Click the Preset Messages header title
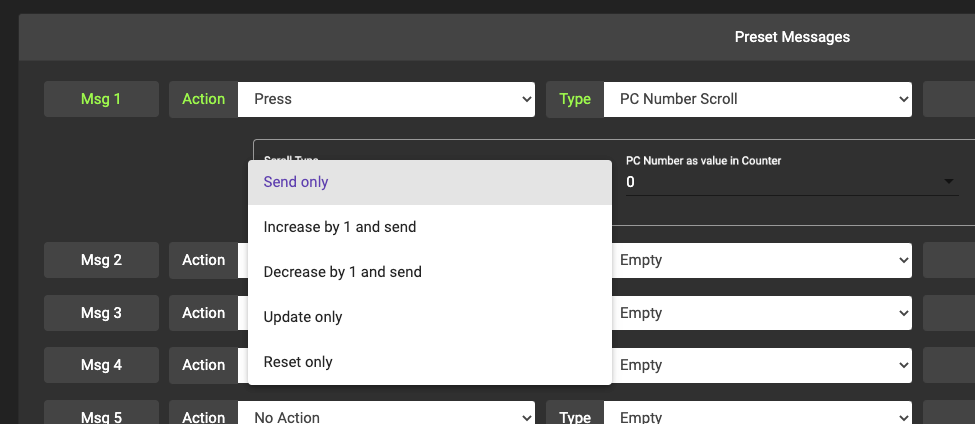 tap(792, 37)
